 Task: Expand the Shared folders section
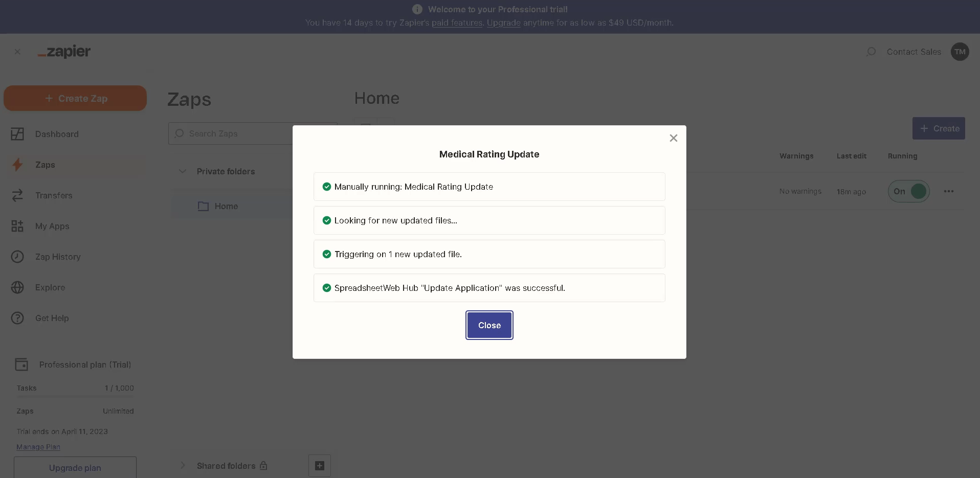(183, 466)
